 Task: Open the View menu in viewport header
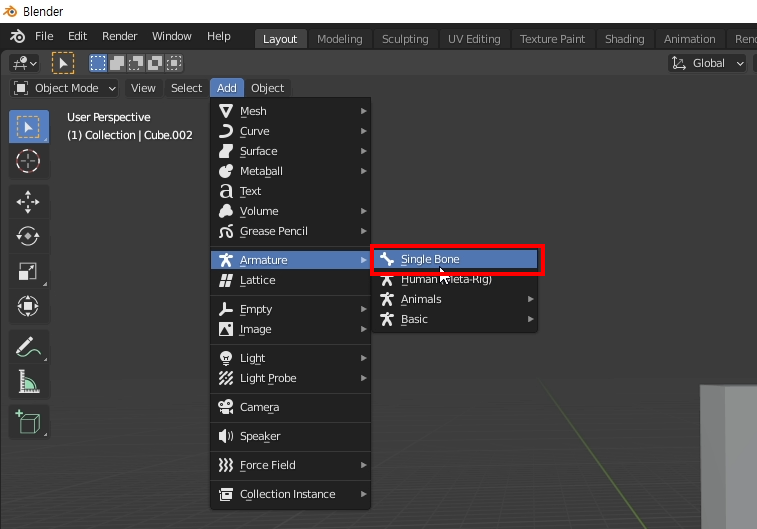click(x=143, y=88)
